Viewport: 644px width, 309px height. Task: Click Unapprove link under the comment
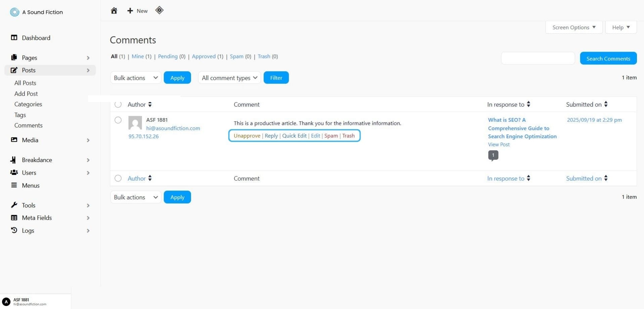coord(247,136)
